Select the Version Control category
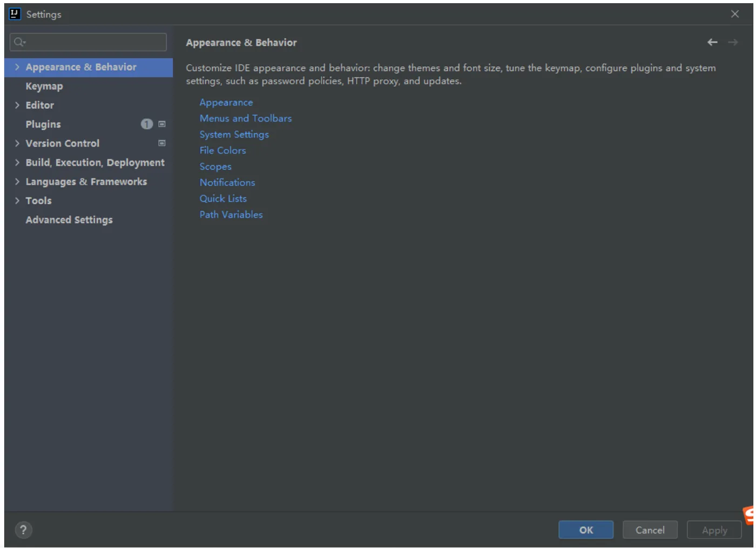This screenshot has height=548, width=756. tap(89, 143)
